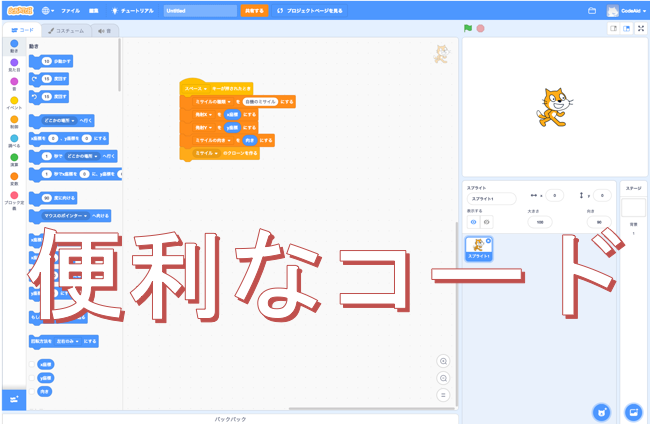Click the workspace vertical scrollbar
Image resolution: width=650 pixels, height=424 pixels.
pos(456,314)
